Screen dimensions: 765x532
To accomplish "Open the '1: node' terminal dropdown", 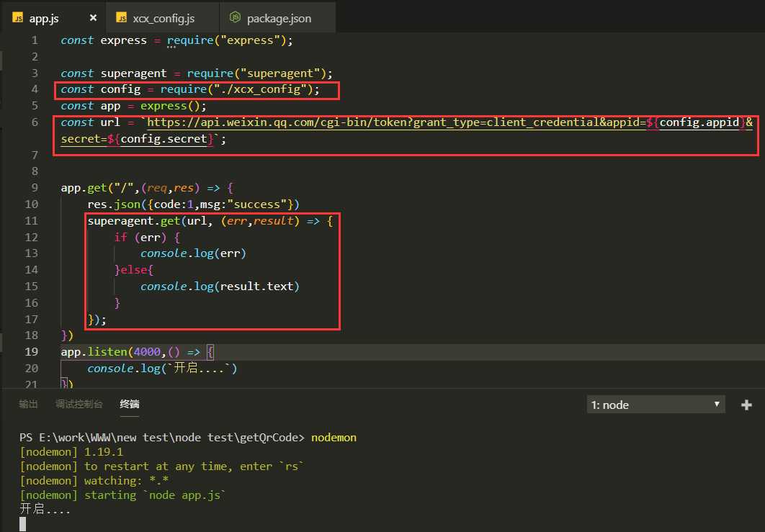I will point(656,405).
